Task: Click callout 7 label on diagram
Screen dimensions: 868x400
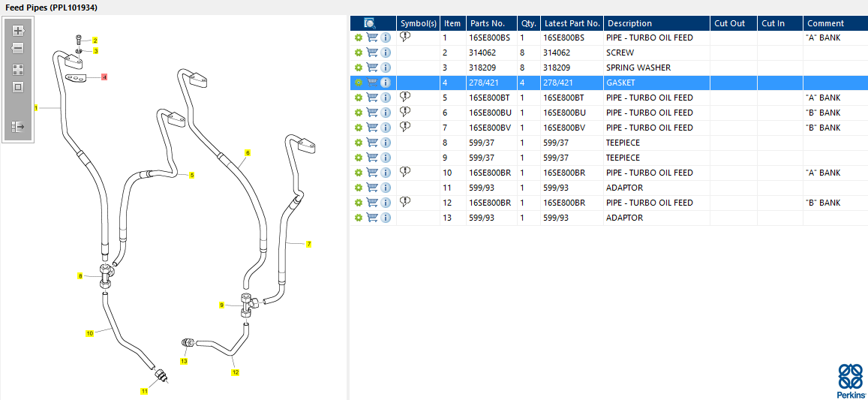Action: (308, 244)
